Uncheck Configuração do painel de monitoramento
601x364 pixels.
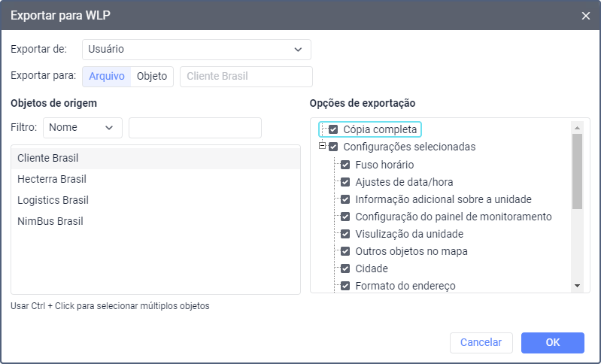(345, 217)
